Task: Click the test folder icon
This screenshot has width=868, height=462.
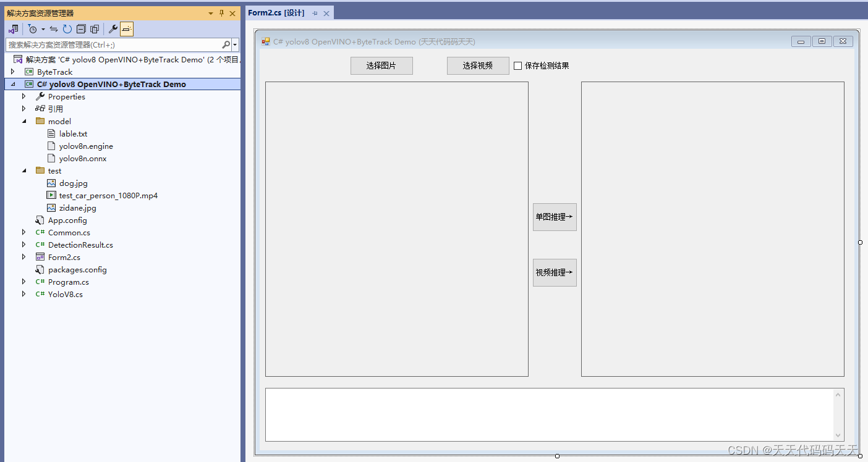Action: click(x=40, y=170)
